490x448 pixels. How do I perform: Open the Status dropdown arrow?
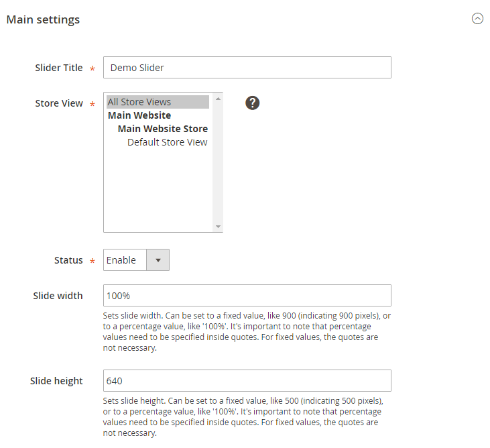(x=158, y=260)
